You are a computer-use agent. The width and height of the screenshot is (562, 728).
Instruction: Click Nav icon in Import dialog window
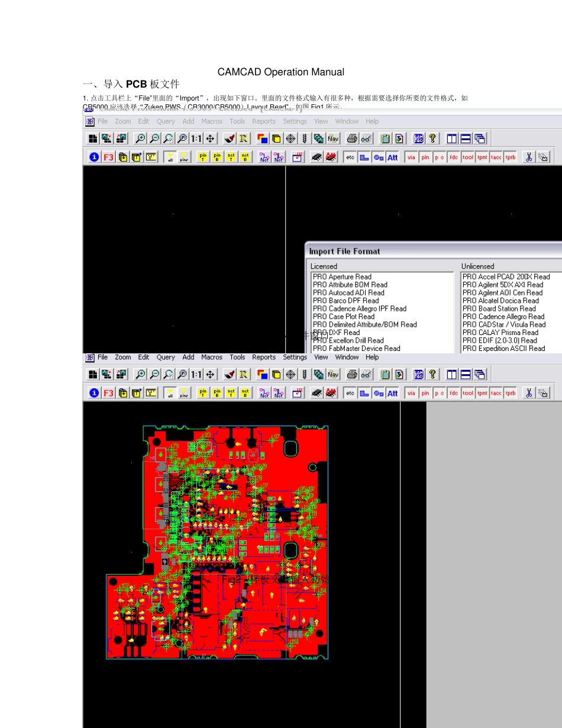(333, 138)
